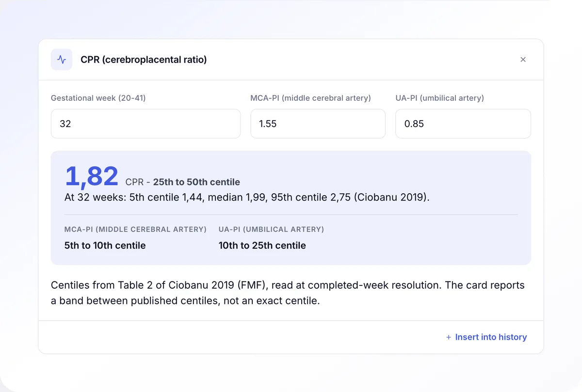
Task: Click the "UA-PI (umbilical artery)" input label
Action: (x=440, y=98)
